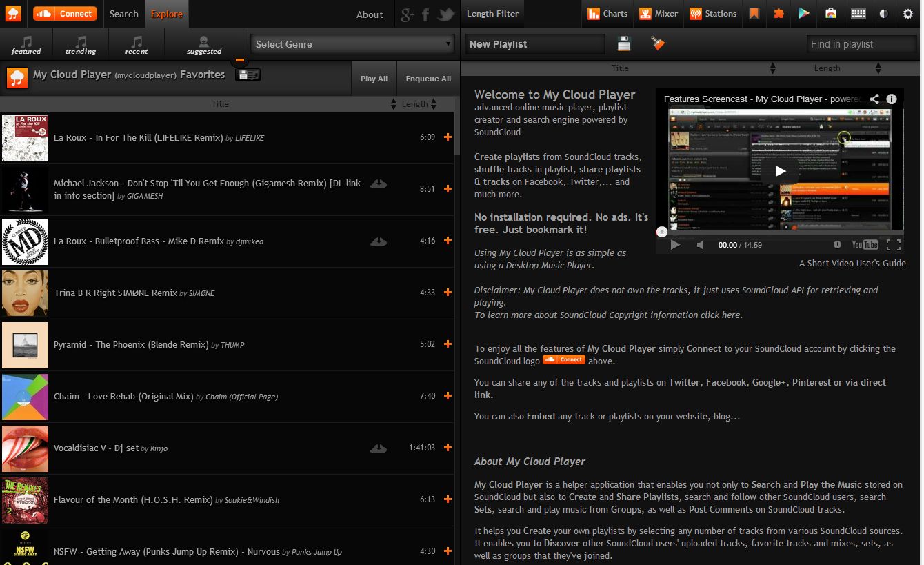This screenshot has width=924, height=565.
Task: Save playlist with the floppy disk icon
Action: [x=624, y=43]
